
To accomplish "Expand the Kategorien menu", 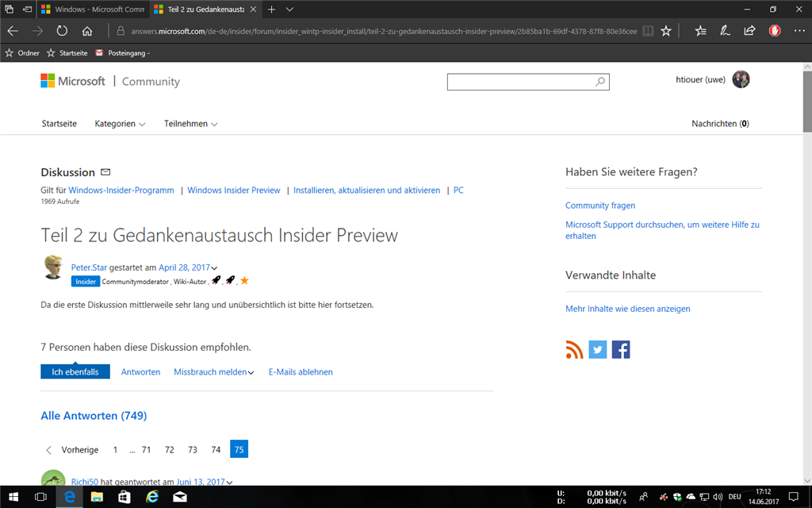I will point(121,123).
